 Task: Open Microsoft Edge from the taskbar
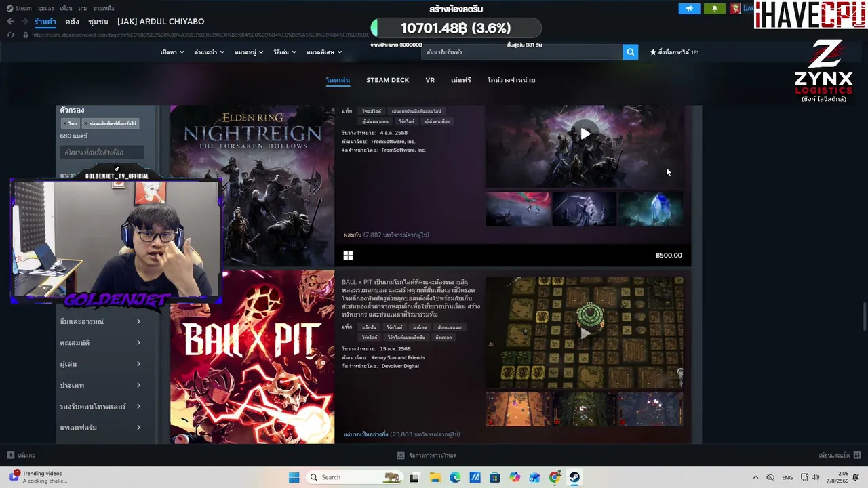point(455,477)
